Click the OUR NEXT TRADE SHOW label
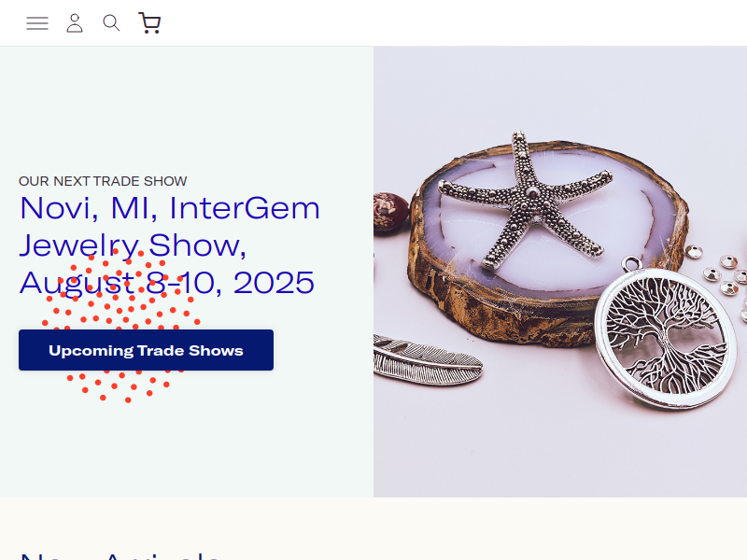Screen dimensions: 747x560 pos(103,181)
